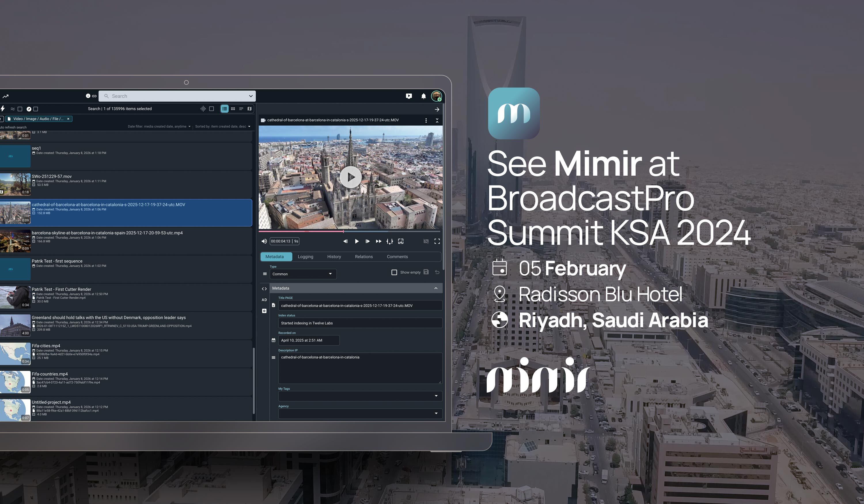Open the three-dot menu for cathedral clip
The width and height of the screenshot is (864, 504).
click(426, 120)
